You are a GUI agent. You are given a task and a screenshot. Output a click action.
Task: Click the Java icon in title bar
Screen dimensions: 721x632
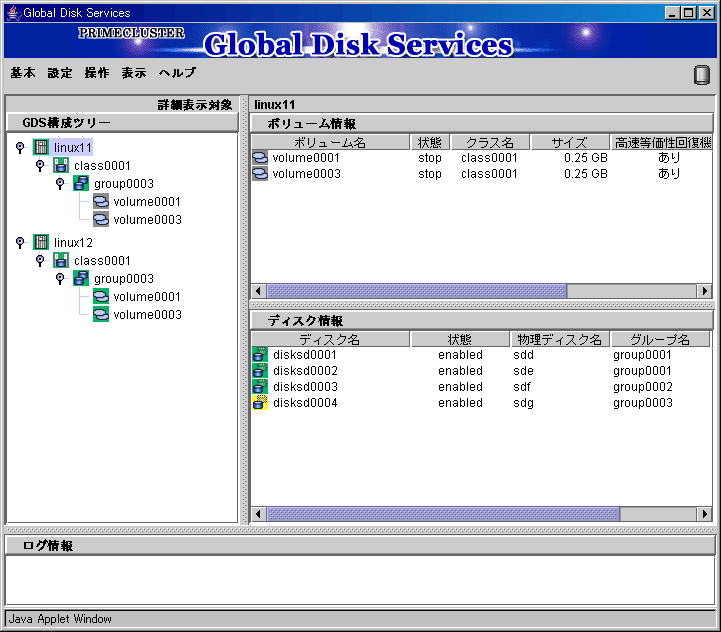[13, 12]
